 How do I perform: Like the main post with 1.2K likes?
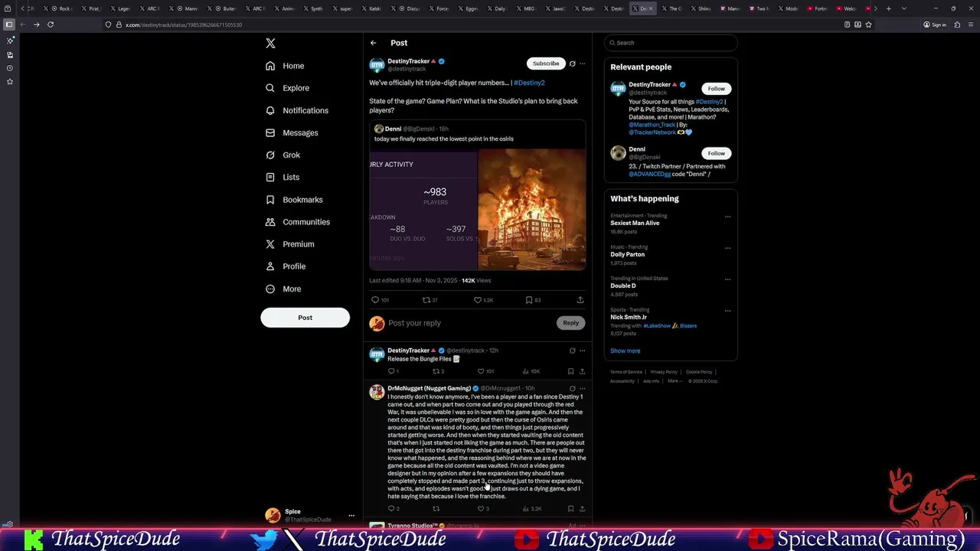click(483, 300)
